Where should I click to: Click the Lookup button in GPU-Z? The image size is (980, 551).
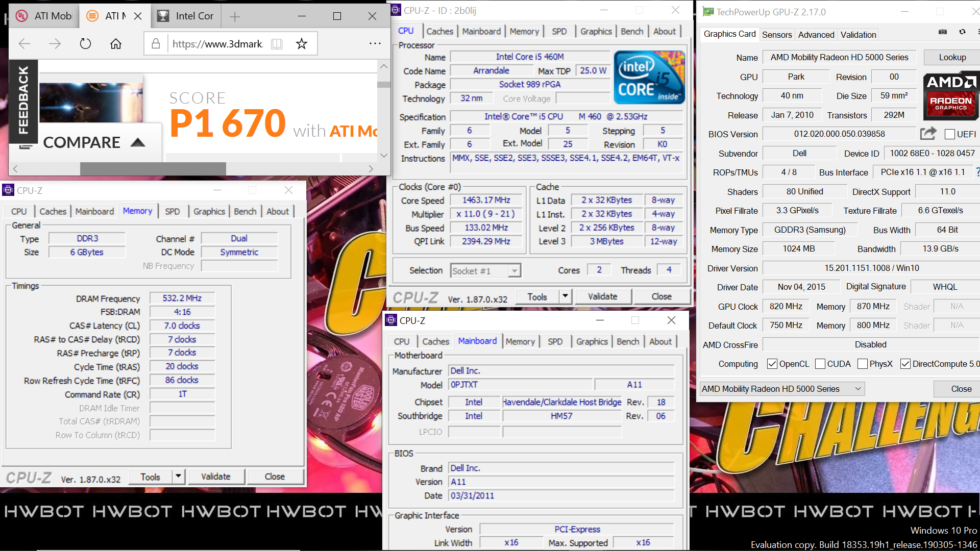click(x=952, y=57)
